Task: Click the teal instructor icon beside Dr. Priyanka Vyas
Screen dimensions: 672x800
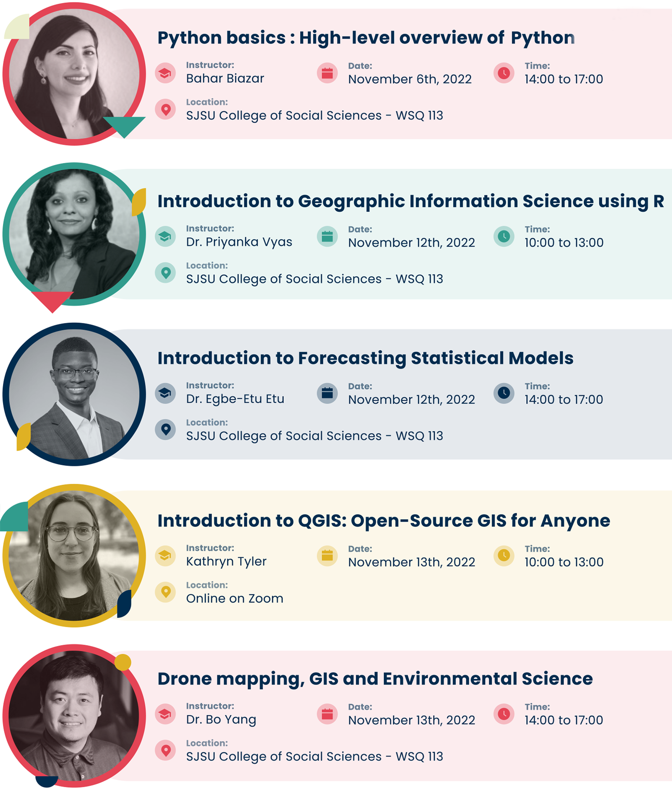Action: [x=165, y=236]
